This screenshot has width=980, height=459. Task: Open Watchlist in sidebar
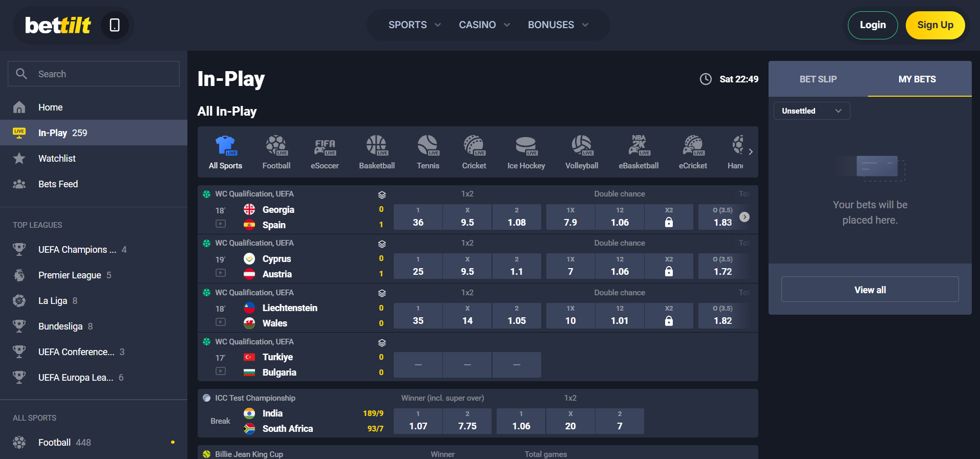pyautogui.click(x=94, y=159)
